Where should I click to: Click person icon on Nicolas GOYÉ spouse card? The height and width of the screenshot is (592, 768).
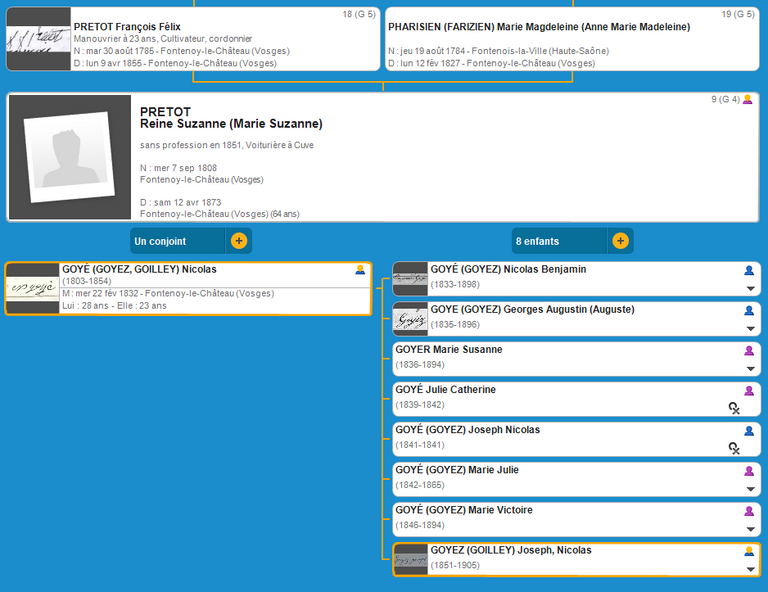(360, 270)
